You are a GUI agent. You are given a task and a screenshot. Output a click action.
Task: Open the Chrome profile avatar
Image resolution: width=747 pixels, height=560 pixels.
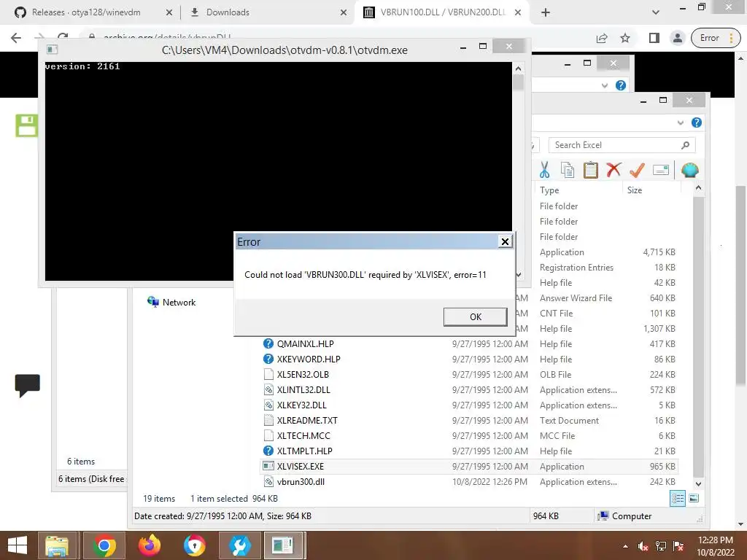[678, 38]
